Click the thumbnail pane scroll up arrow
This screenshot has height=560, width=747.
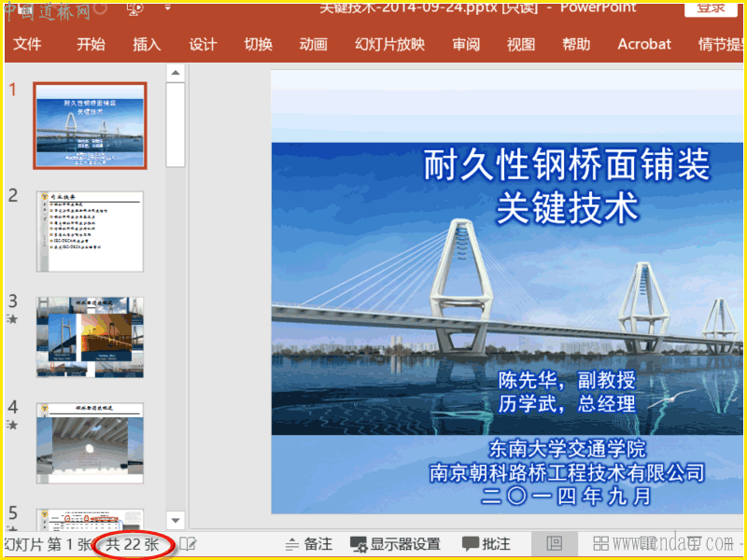point(176,73)
